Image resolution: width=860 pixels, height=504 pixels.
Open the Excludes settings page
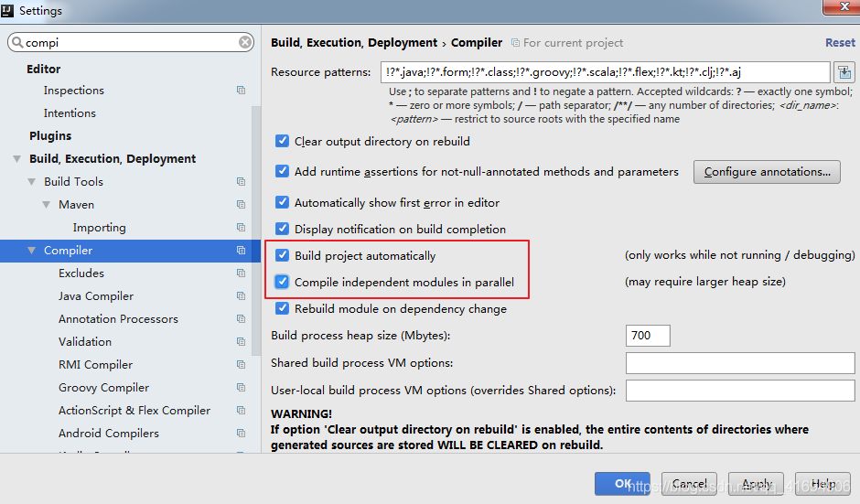(81, 273)
